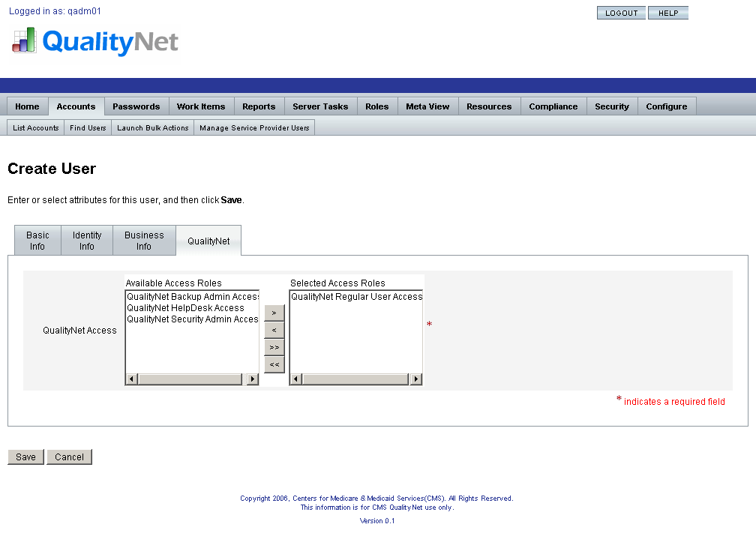This screenshot has height=548, width=756.
Task: Click left scroll arrow under Available Access Roles
Action: 132,379
